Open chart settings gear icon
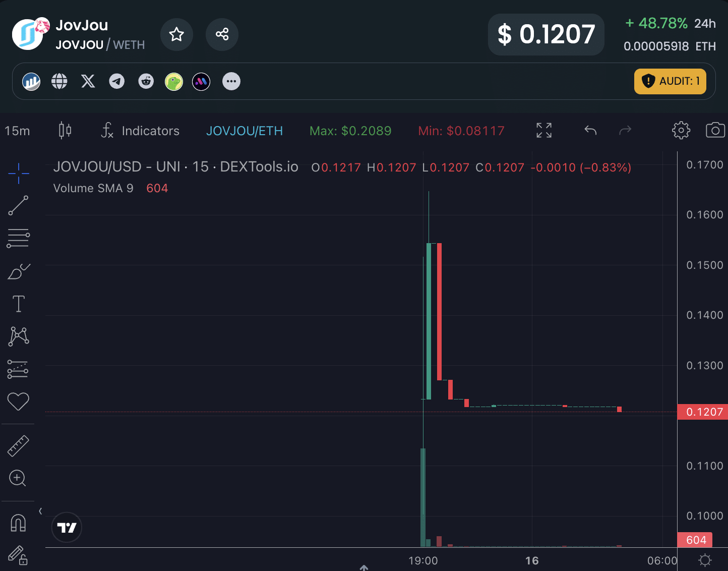 click(681, 131)
